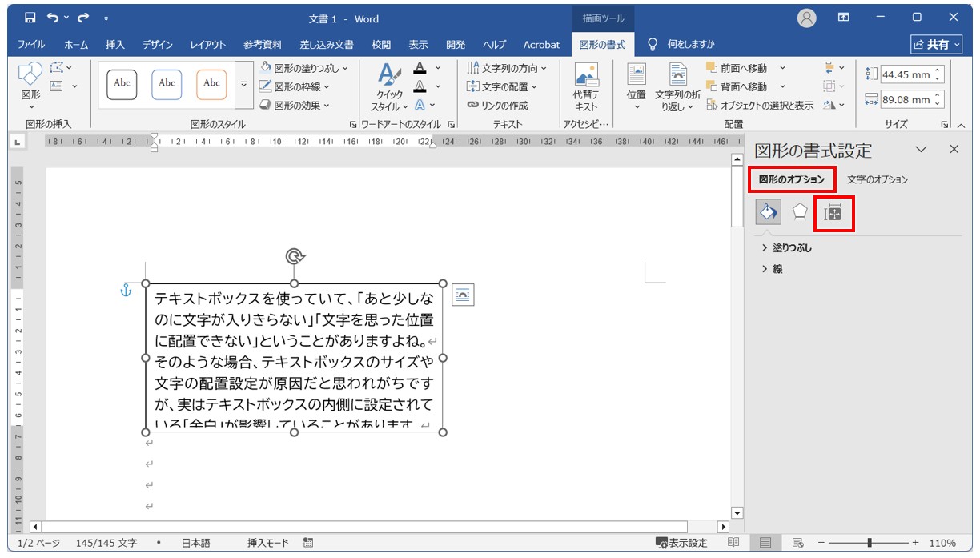This screenshot has width=980, height=558.
Task: Click the text fill A icon
Action: coord(420,68)
